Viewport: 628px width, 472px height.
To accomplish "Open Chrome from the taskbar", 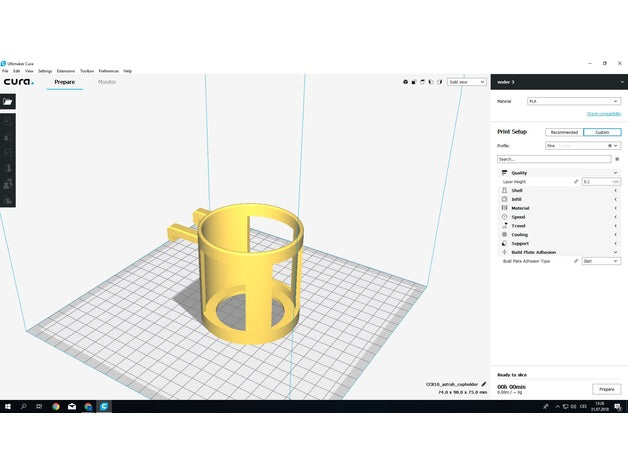I will tap(56, 406).
